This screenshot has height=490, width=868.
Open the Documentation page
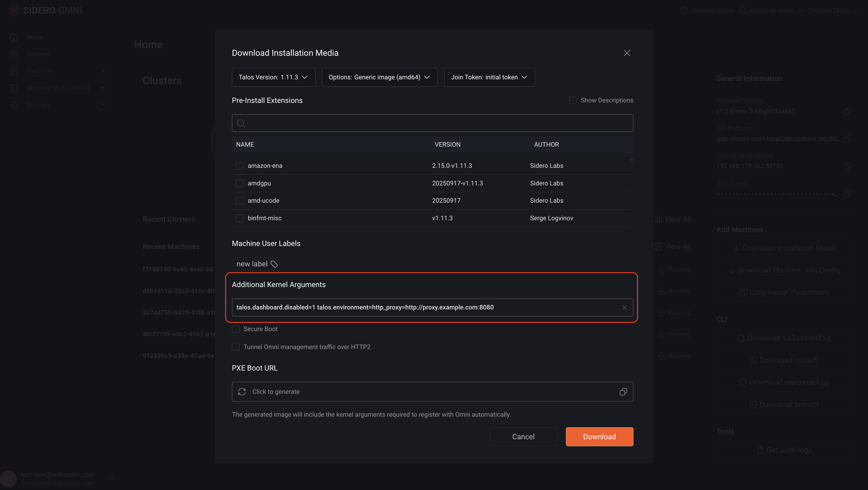pyautogui.click(x=707, y=10)
